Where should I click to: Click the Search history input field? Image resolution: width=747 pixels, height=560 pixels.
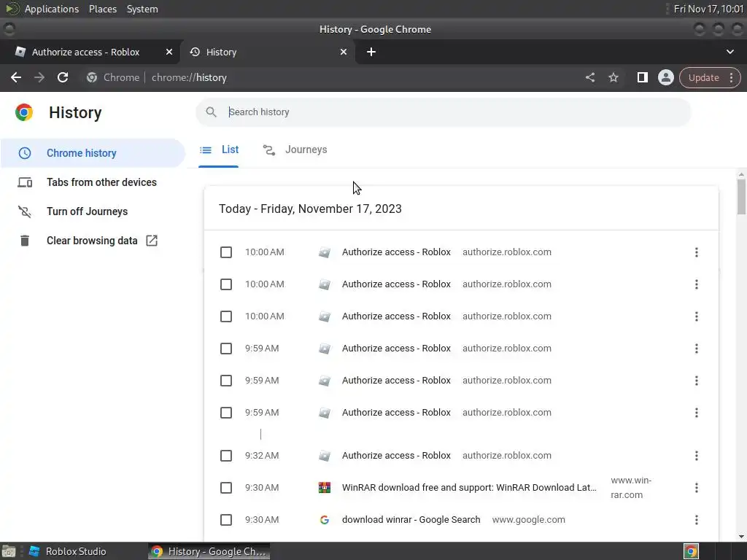443,112
